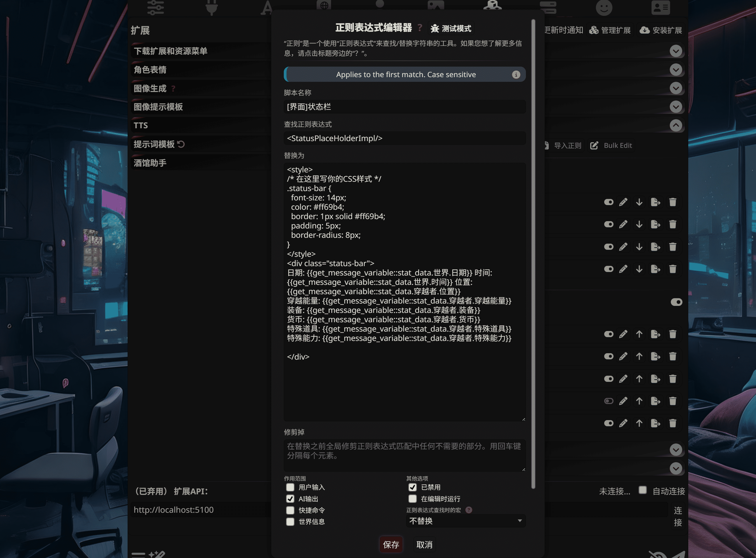Click into the 修剪掉 trim text area
Screen dimensions: 756x558
pos(404,455)
